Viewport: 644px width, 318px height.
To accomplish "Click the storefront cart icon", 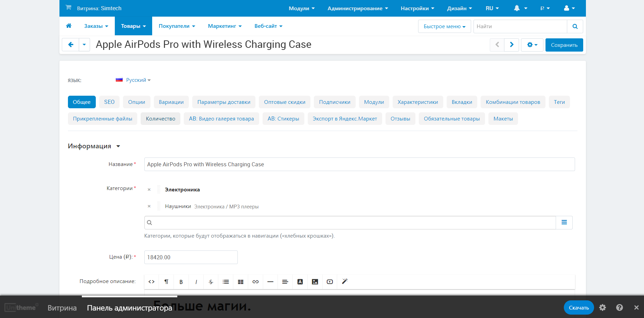I will click(68, 7).
